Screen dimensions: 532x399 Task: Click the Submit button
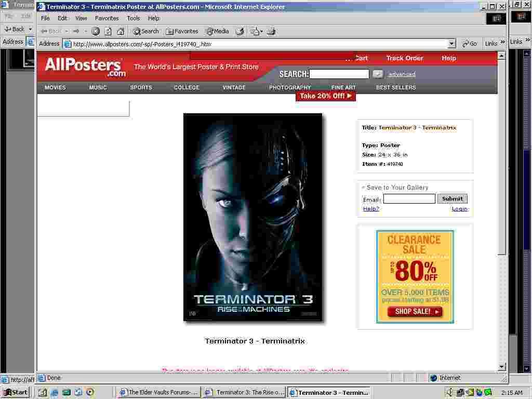(453, 199)
